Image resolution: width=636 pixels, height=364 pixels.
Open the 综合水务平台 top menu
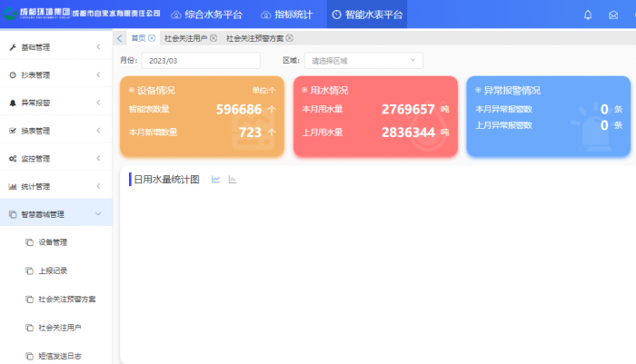pyautogui.click(x=207, y=15)
